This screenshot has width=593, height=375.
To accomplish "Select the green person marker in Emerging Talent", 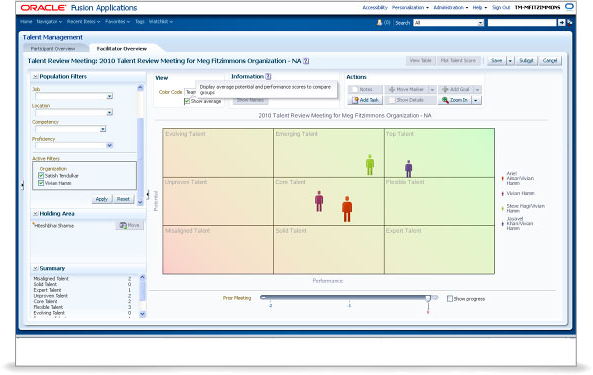I will coord(370,164).
